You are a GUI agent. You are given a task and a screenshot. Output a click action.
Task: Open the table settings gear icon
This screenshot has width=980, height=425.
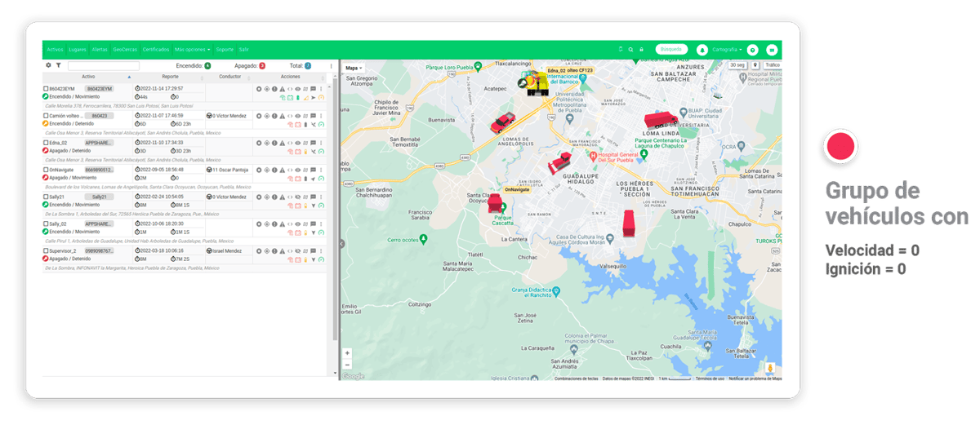48,65
